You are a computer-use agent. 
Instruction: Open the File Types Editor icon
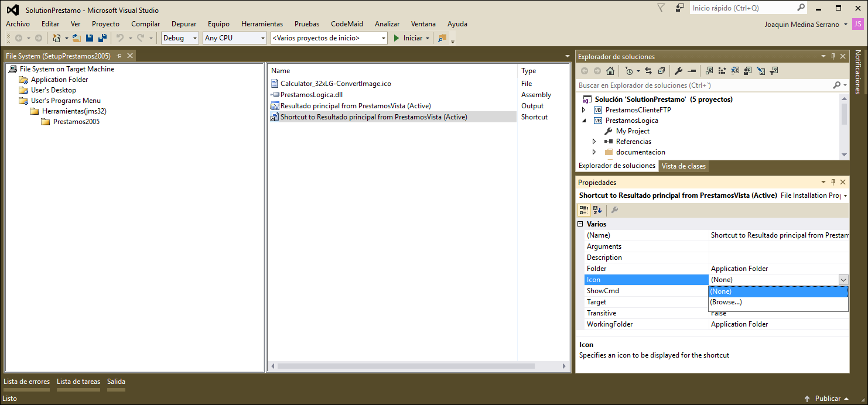tap(735, 71)
